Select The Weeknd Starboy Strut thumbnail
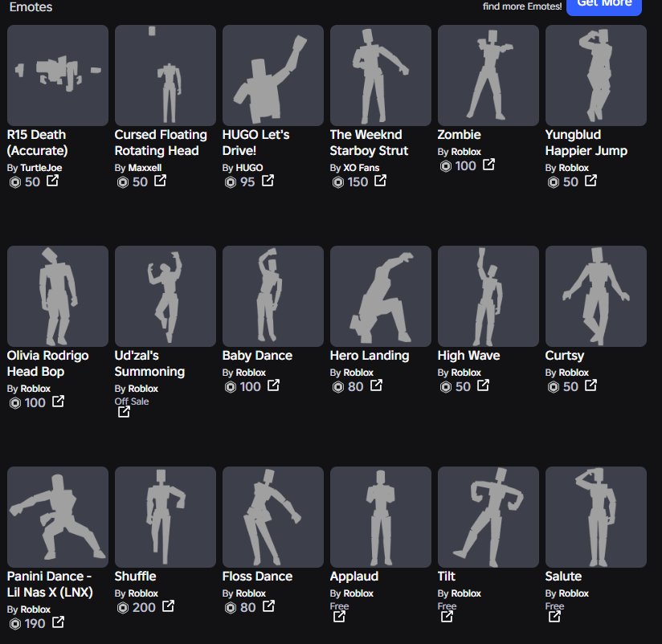 point(381,75)
